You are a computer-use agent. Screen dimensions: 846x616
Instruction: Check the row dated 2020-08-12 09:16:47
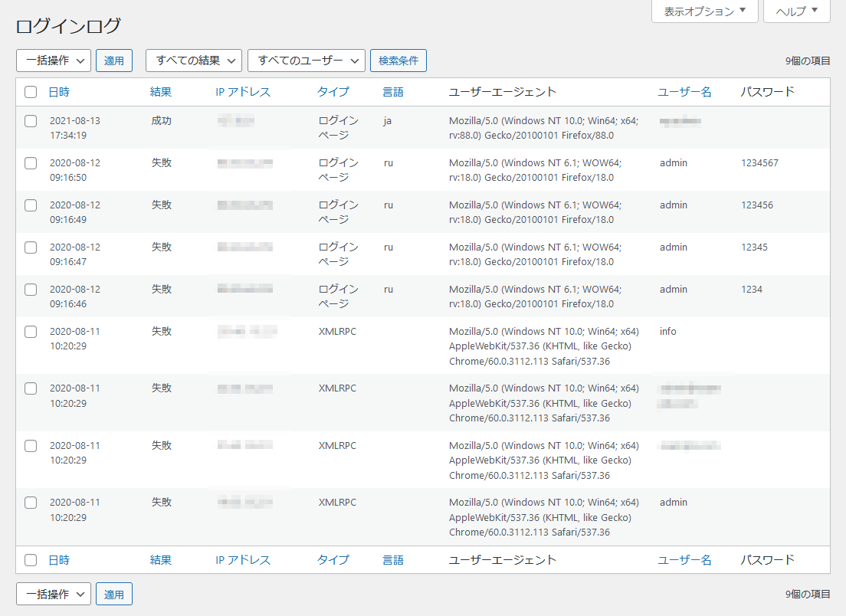point(31,247)
